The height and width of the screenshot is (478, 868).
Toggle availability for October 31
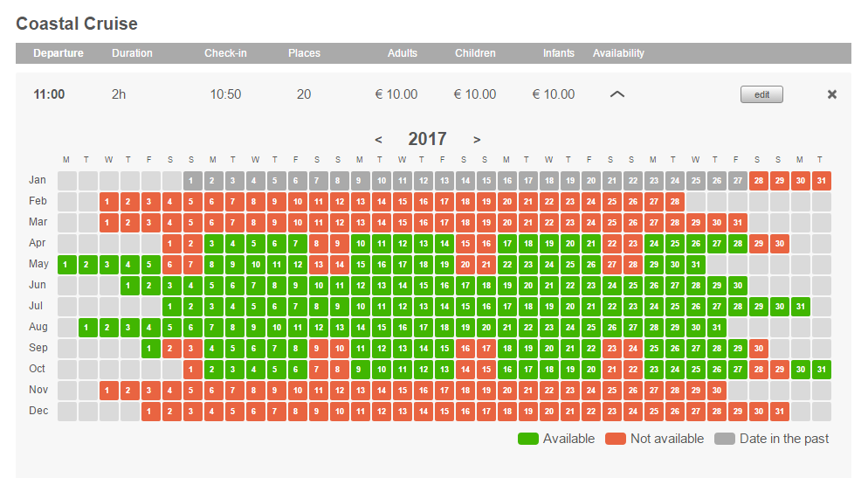tap(821, 369)
